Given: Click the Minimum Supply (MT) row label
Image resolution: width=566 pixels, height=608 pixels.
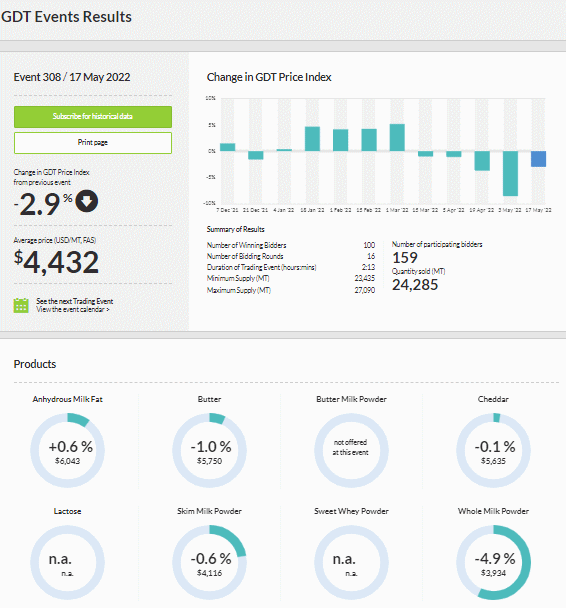Looking at the screenshot, I should [238, 278].
